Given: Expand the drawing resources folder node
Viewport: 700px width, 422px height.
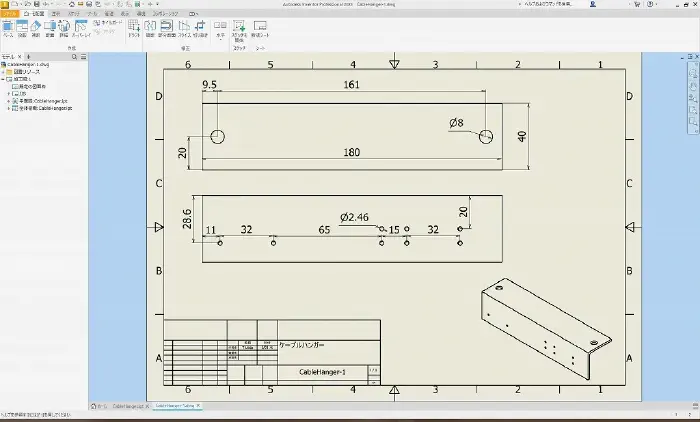Looking at the screenshot, I should [x=3, y=73].
